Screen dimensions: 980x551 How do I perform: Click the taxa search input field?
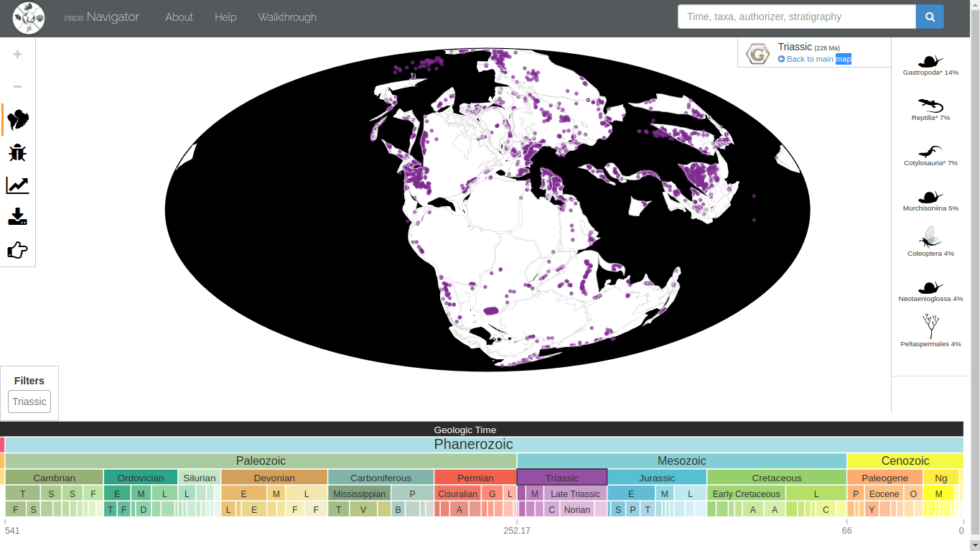[795, 16]
